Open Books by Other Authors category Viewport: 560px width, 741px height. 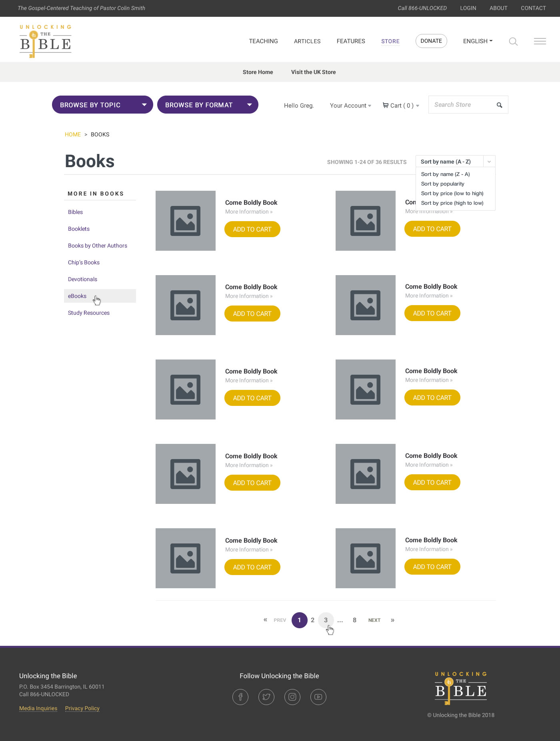[x=98, y=246]
